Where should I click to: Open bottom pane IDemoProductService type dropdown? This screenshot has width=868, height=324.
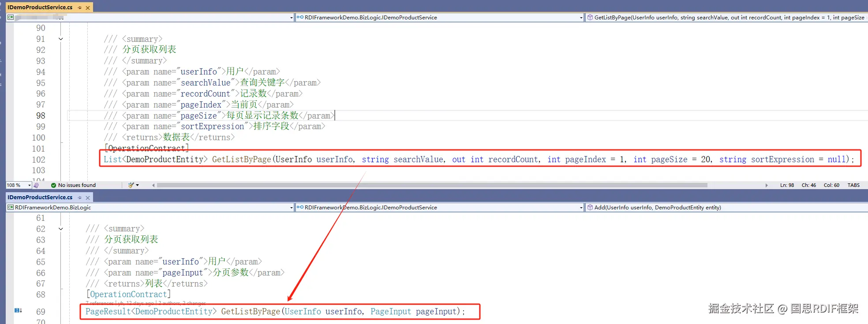click(439, 208)
